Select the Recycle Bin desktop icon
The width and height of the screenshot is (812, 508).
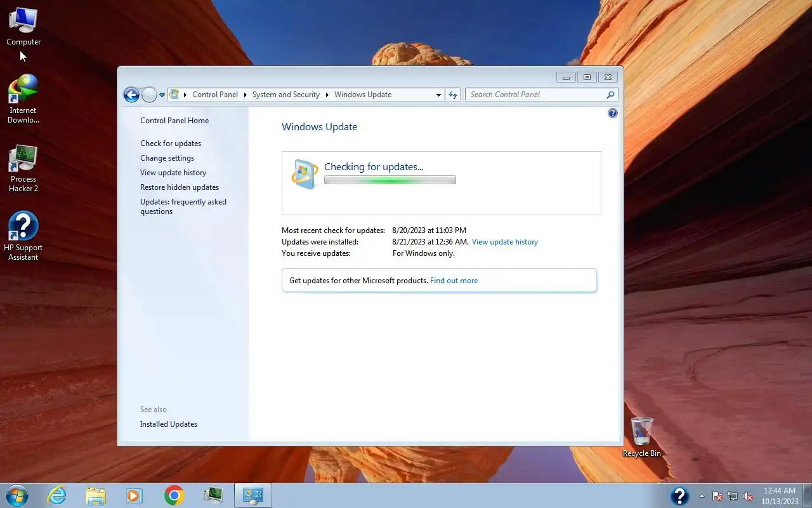(641, 438)
